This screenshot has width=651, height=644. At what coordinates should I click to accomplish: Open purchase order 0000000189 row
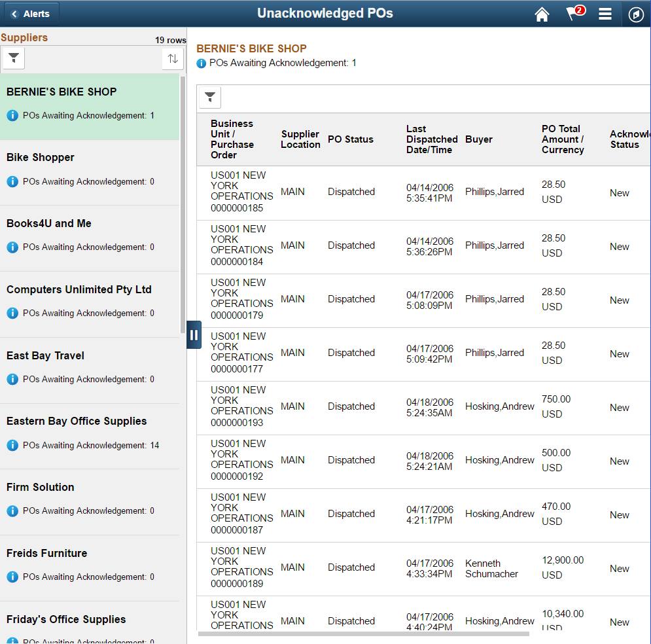[x=423, y=569]
